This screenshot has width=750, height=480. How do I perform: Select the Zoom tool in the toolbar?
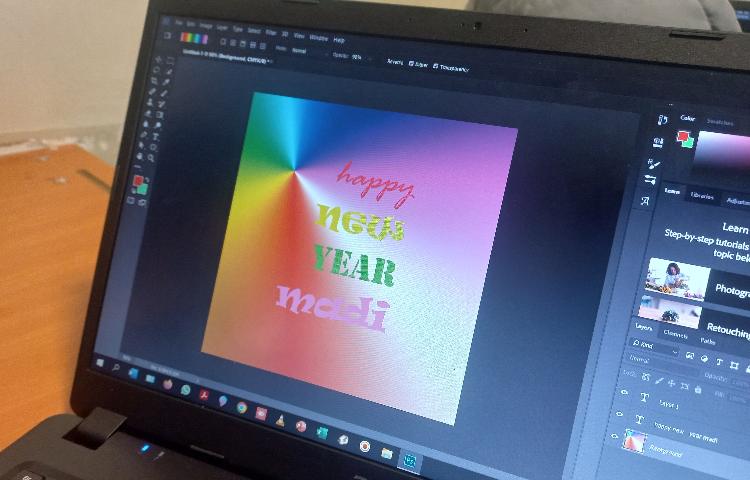point(149,158)
